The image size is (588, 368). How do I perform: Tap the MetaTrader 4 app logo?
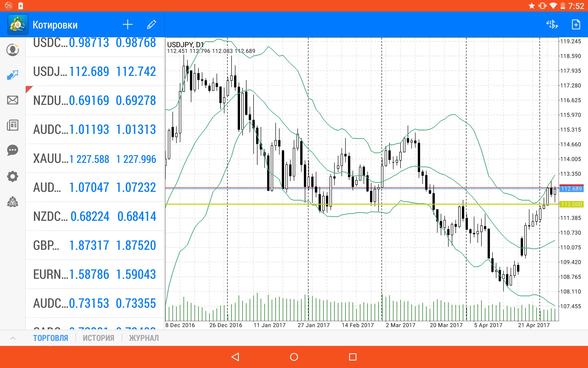pos(18,25)
